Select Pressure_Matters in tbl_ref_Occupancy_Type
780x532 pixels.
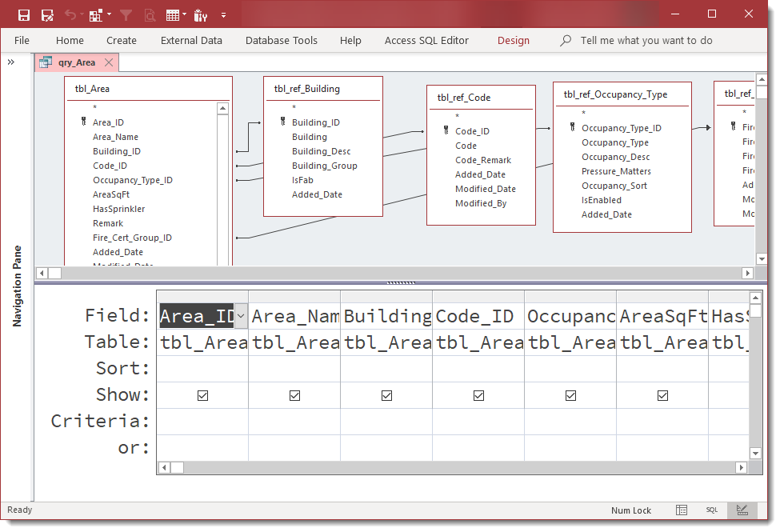coord(616,171)
